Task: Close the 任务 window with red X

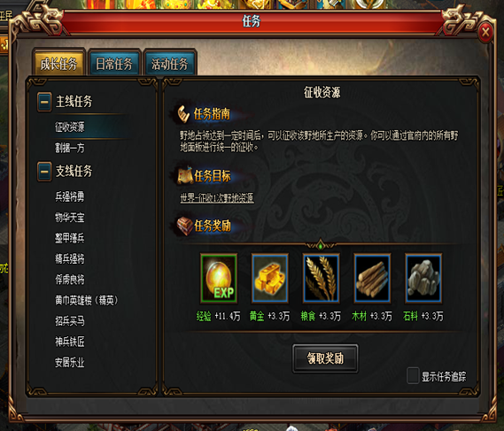Action: click(x=485, y=32)
